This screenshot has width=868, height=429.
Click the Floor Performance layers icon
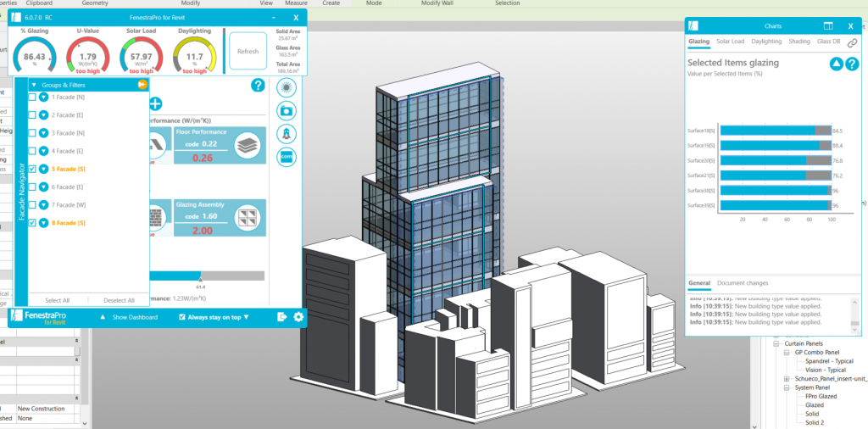pyautogui.click(x=248, y=146)
